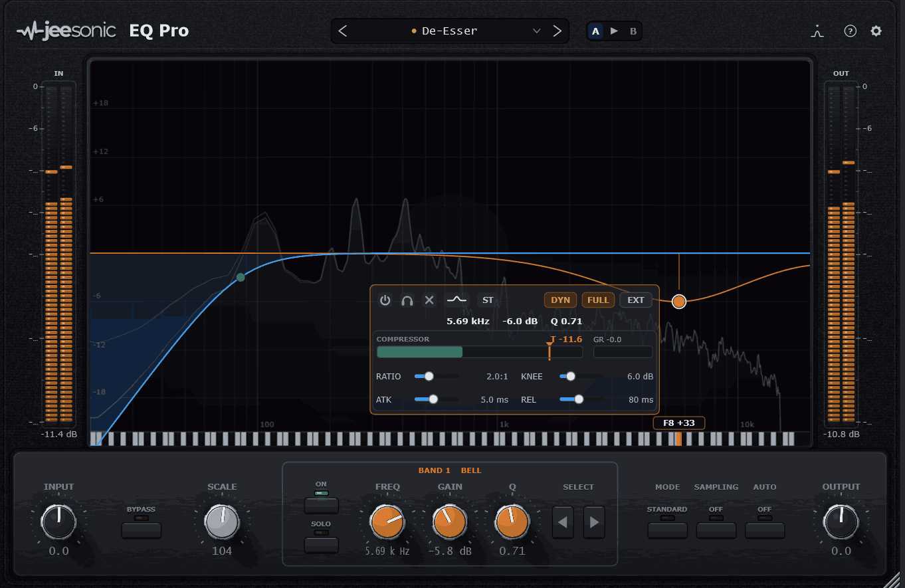Toggle the SAMPLING OFF button
Viewport: 905px width, 588px height.
click(716, 530)
